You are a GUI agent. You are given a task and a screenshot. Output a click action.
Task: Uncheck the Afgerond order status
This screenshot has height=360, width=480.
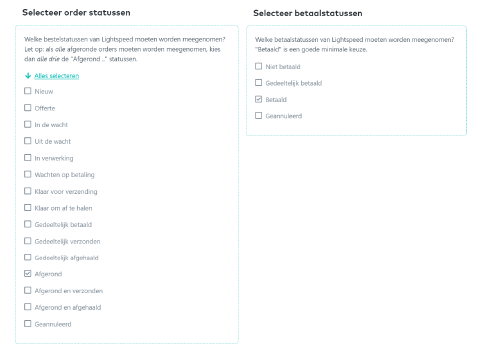click(28, 274)
